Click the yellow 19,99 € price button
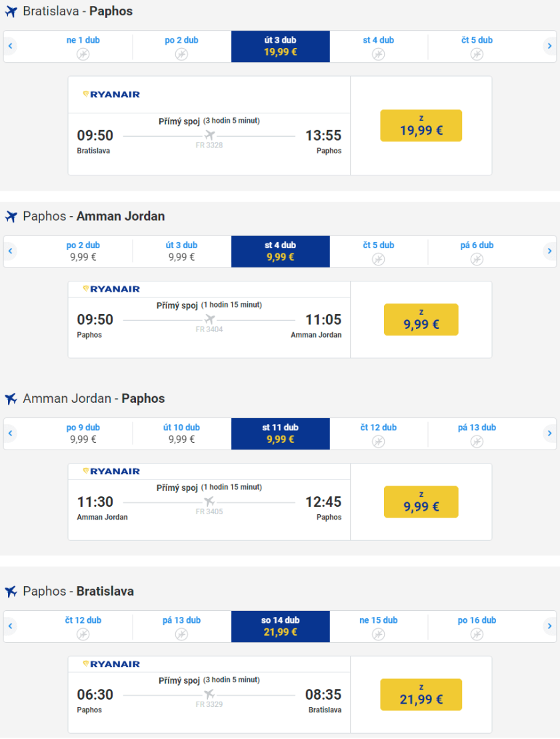The height and width of the screenshot is (739, 560). tap(421, 125)
